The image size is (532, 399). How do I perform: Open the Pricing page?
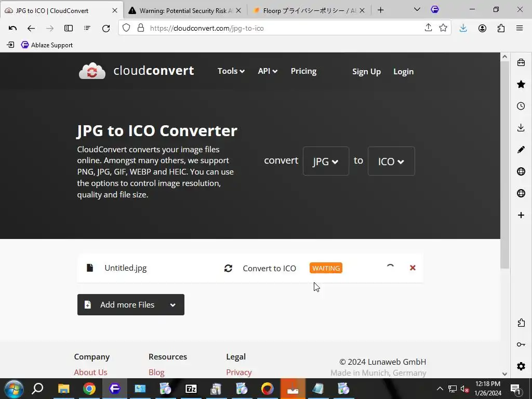coord(303,71)
